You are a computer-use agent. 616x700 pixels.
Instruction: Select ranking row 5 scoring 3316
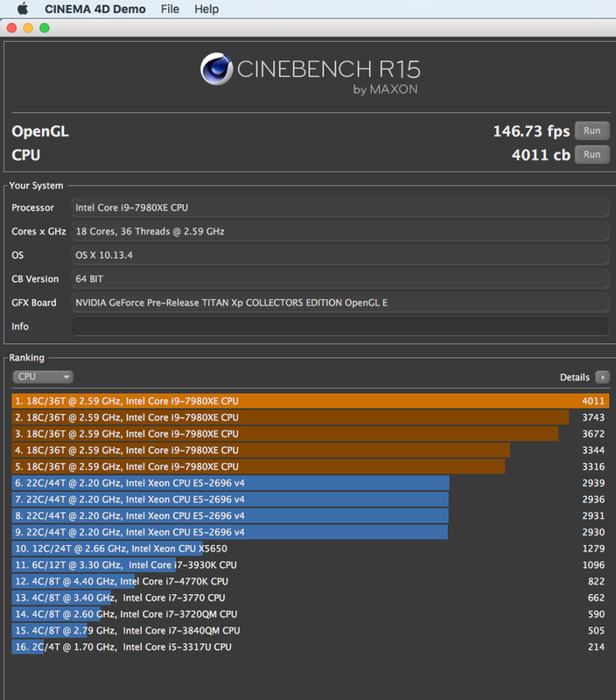click(311, 466)
